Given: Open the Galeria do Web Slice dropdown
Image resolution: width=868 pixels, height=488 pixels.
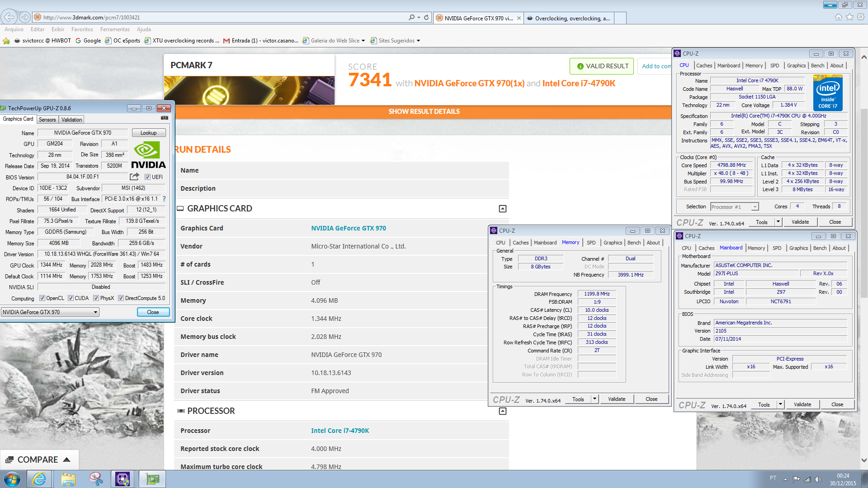Looking at the screenshot, I should [363, 41].
